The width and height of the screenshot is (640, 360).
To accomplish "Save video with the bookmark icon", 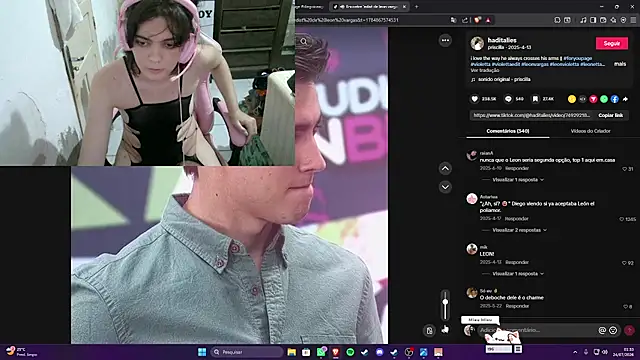I will (535, 99).
